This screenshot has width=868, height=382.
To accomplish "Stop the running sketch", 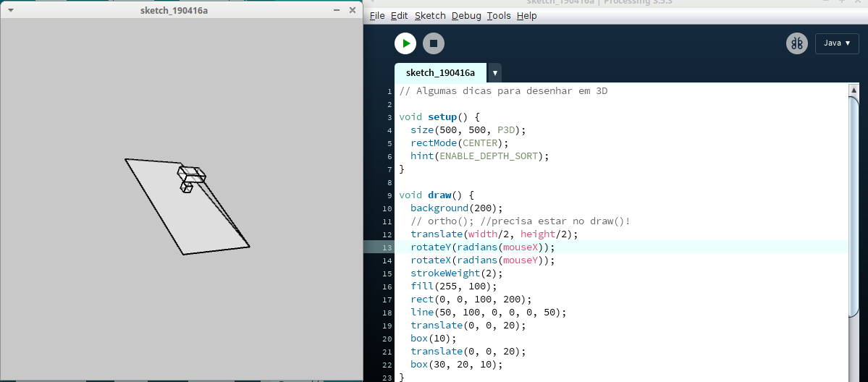I will pos(434,43).
